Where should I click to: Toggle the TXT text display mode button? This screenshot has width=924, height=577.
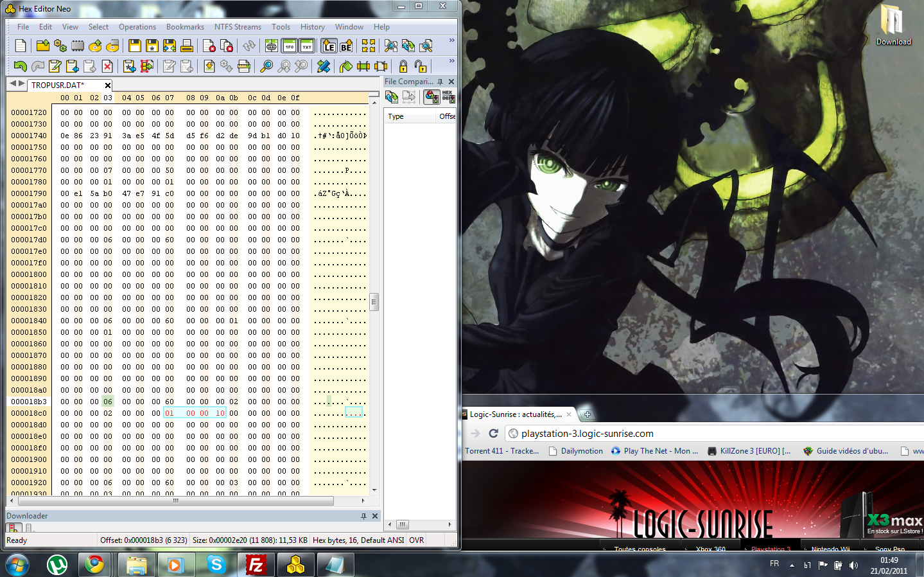307,46
